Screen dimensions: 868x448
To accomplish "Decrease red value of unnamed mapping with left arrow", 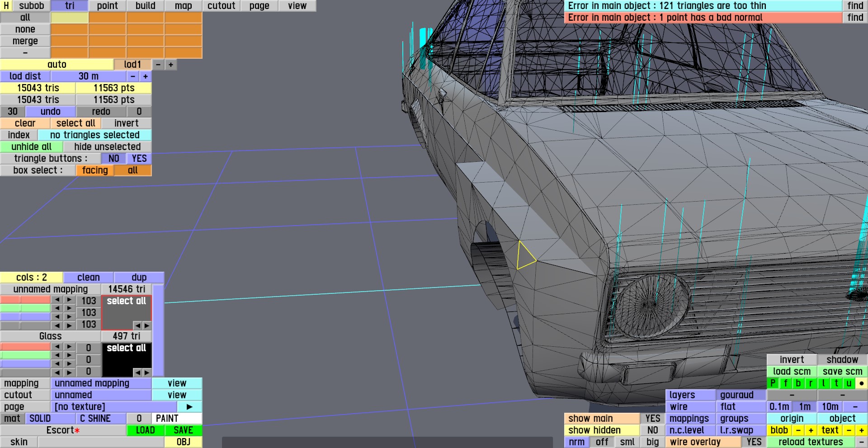I will pyautogui.click(x=57, y=300).
